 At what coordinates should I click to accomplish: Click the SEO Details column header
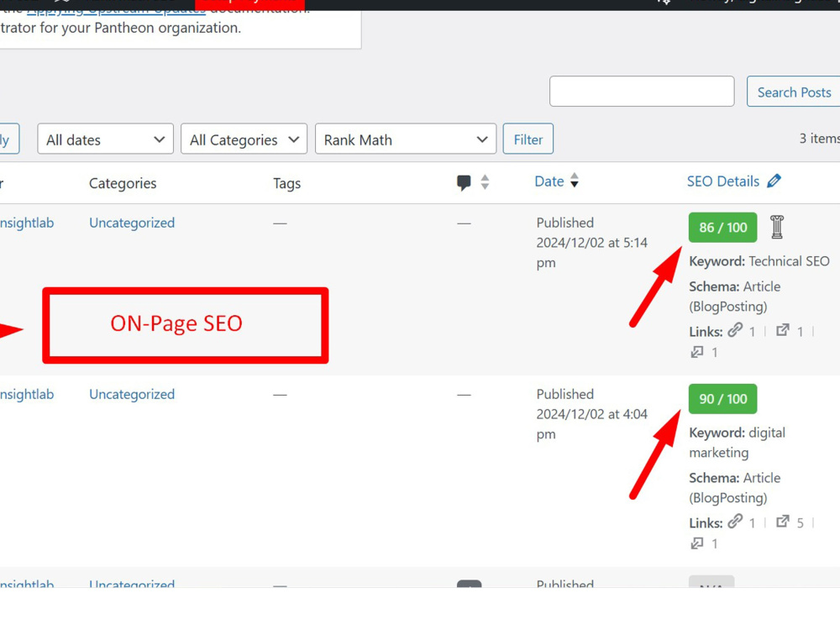(723, 181)
